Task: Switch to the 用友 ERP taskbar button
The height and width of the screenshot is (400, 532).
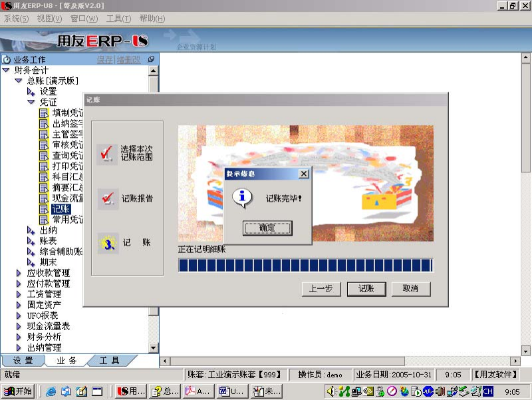Action: 131,391
